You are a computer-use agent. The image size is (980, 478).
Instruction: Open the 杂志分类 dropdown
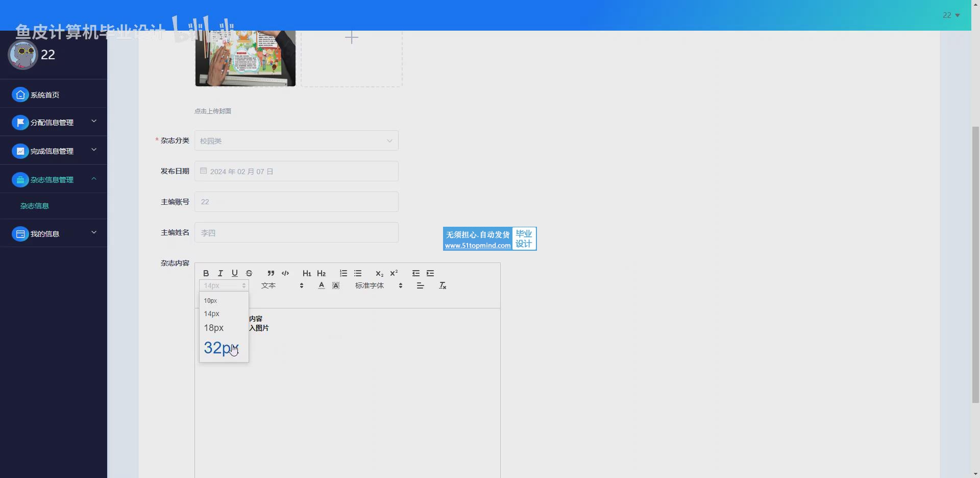click(297, 140)
